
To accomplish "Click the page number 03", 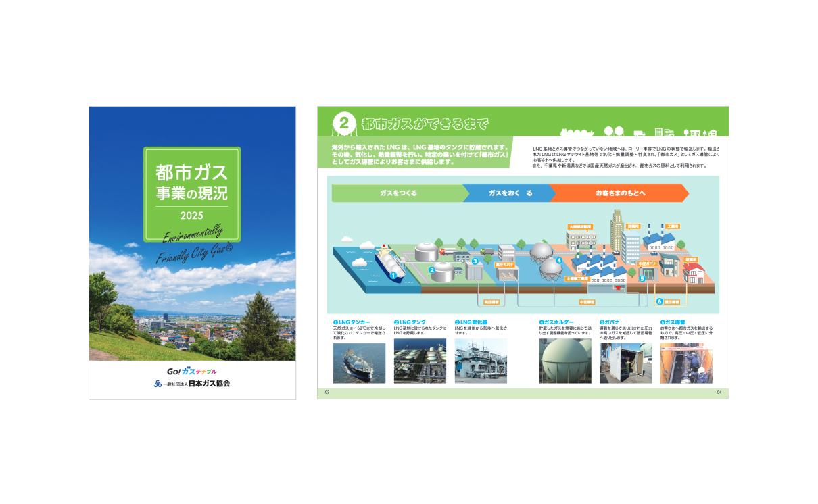I will (x=327, y=393).
